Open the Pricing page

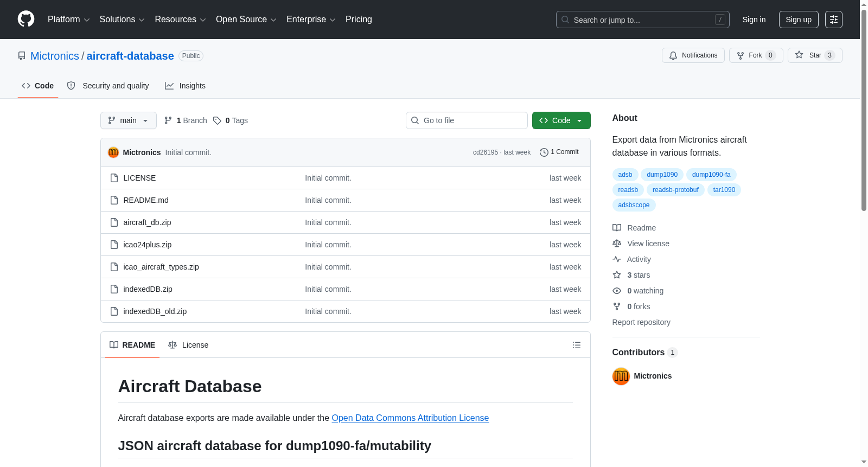(x=359, y=20)
